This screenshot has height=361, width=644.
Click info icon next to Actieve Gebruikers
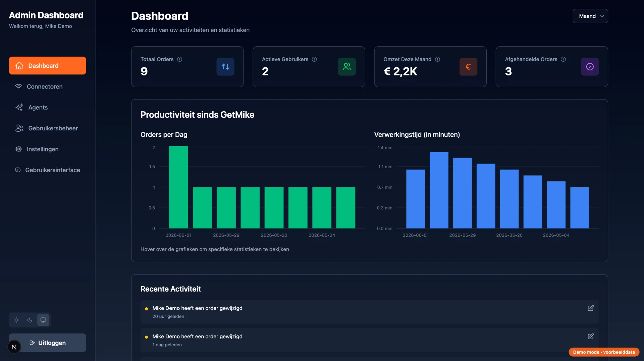pyautogui.click(x=314, y=59)
